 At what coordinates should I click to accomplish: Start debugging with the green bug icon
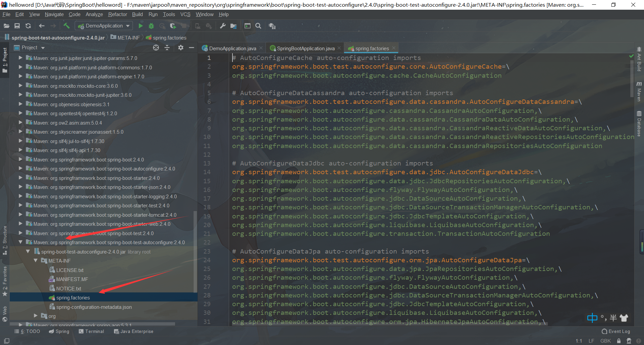(151, 26)
